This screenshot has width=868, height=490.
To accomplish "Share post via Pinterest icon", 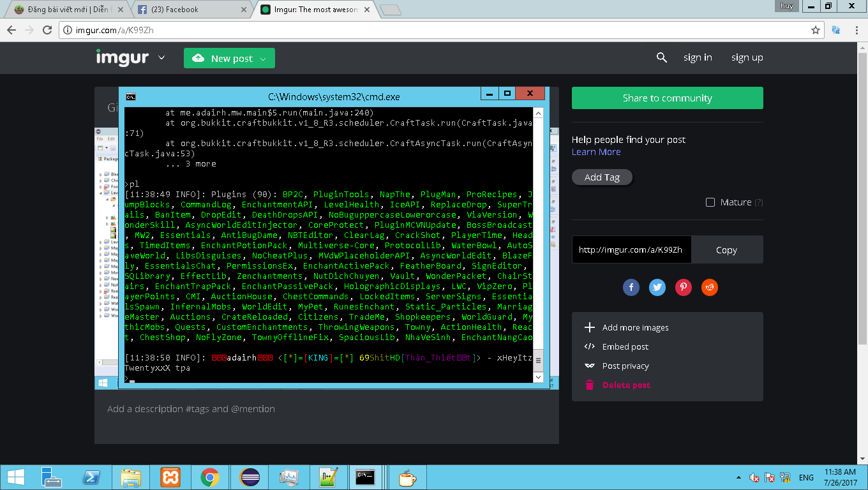I will (x=684, y=288).
